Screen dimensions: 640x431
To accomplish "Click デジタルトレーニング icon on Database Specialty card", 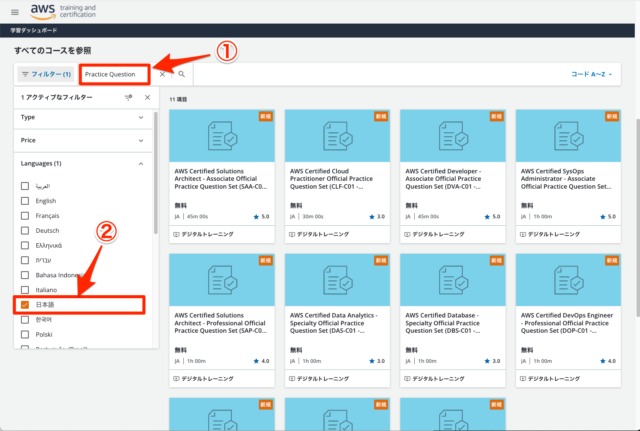I will click(x=407, y=379).
